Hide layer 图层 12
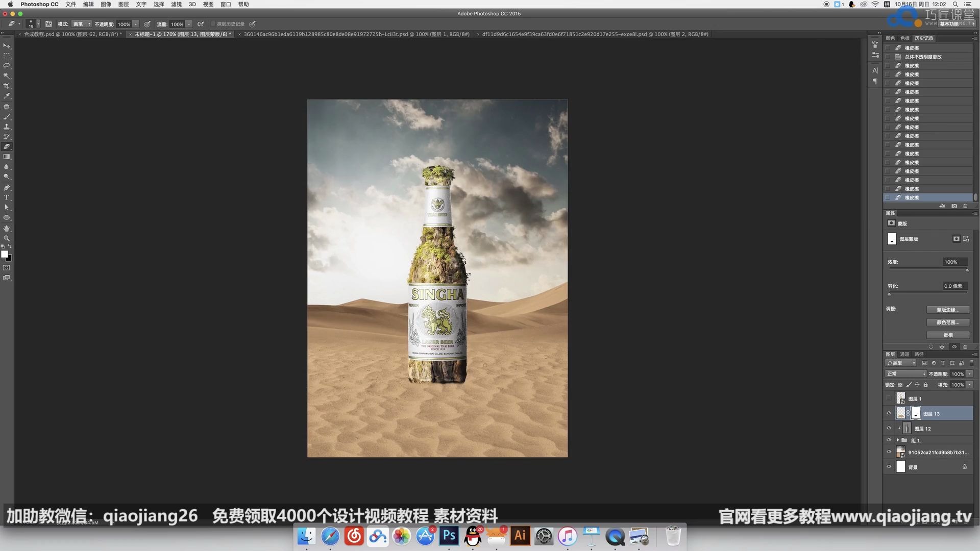Screen dimensions: 980x551 [x=889, y=429]
